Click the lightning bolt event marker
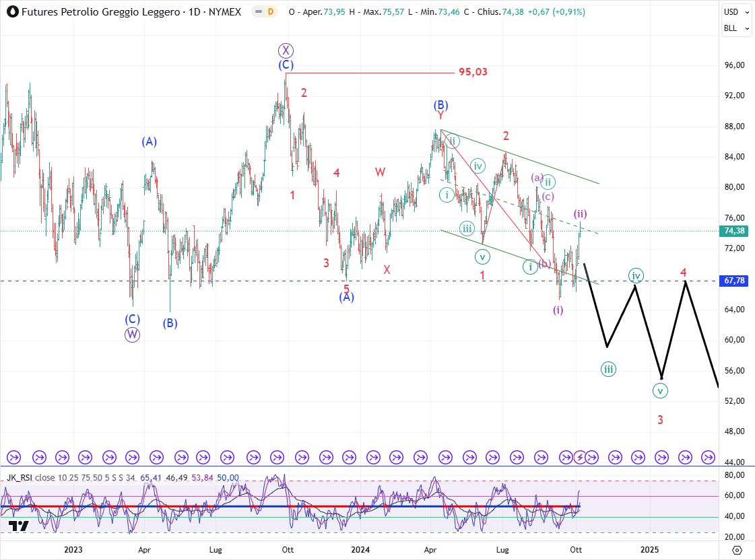 pos(580,457)
